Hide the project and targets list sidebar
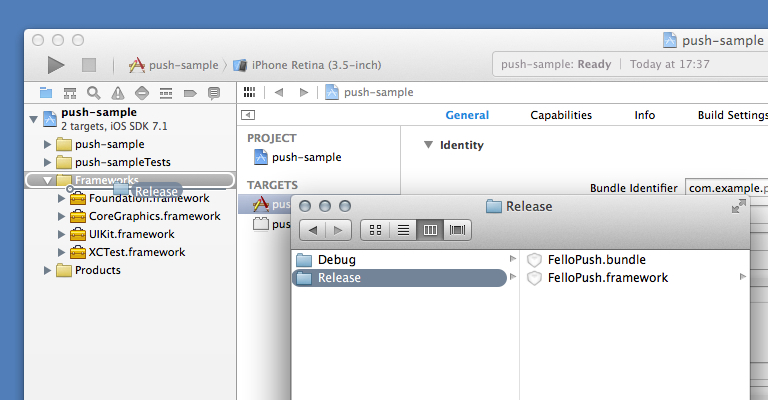 pyautogui.click(x=248, y=115)
